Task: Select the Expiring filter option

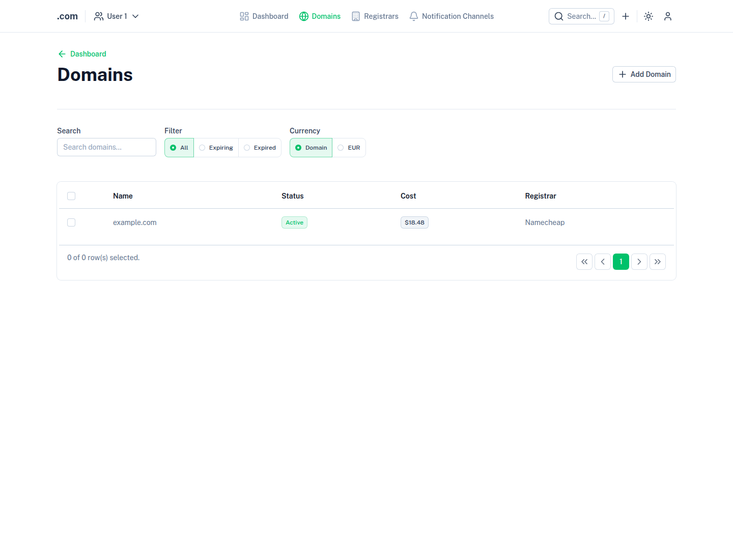Action: click(x=216, y=148)
